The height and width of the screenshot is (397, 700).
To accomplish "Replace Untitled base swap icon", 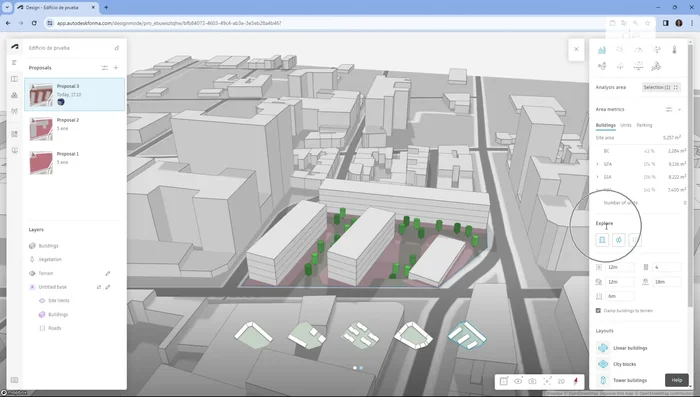I will pos(99,287).
